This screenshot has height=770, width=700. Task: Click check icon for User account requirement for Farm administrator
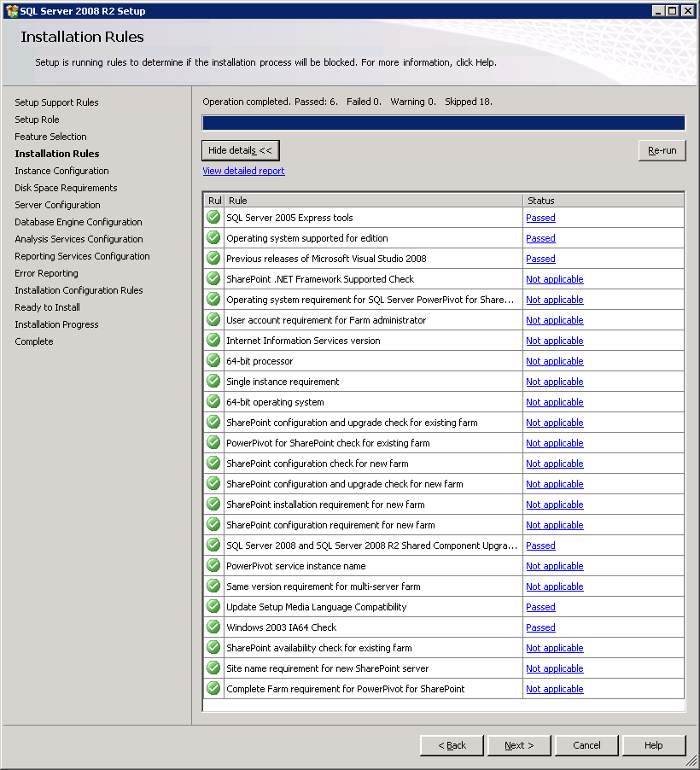[213, 319]
